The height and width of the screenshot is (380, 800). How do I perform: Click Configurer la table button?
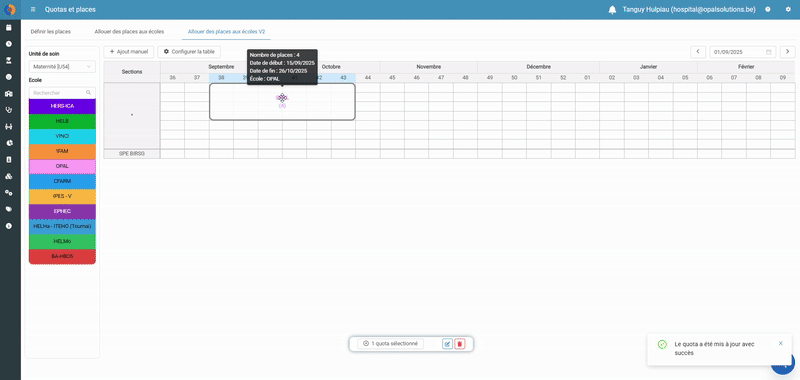(189, 52)
